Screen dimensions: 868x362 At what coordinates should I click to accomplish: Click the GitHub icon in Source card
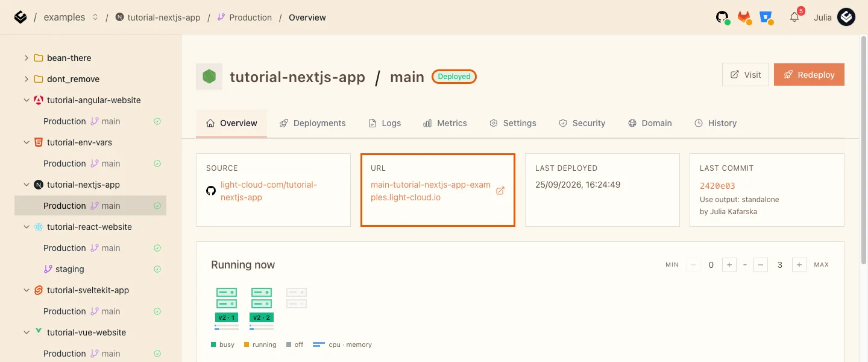click(x=211, y=191)
